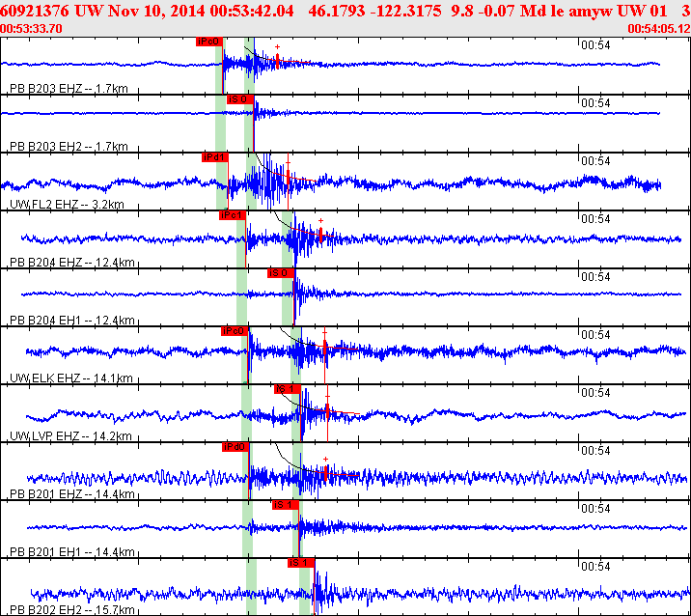Click the end time 00:54:05.12 in header
Image resolution: width=691 pixels, height=616 pixels.
point(658,29)
